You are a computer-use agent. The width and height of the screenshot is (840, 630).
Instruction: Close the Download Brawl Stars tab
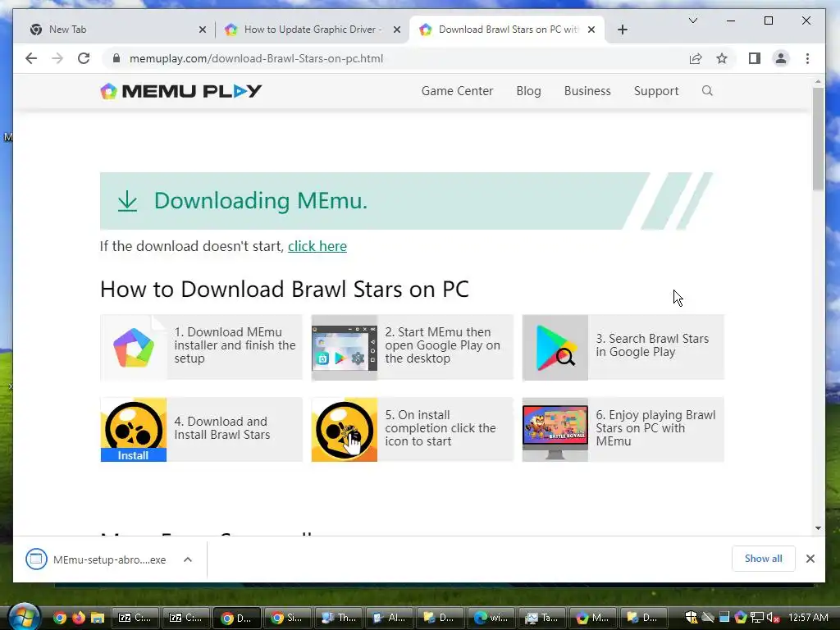click(x=591, y=30)
